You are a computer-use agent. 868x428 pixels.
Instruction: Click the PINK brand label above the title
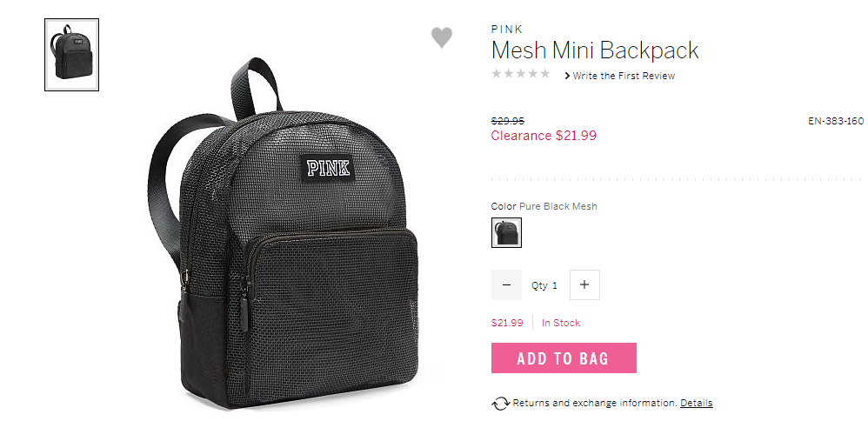tap(507, 30)
